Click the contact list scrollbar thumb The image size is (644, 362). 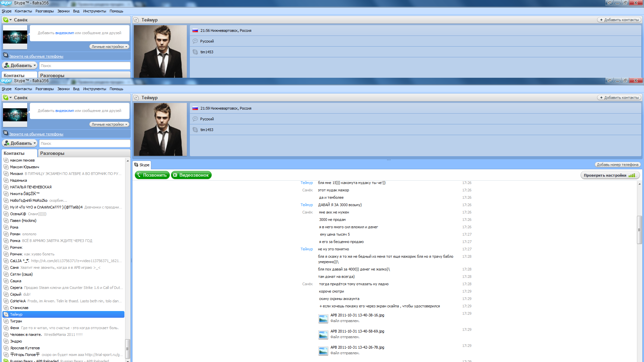pyautogui.click(x=127, y=349)
